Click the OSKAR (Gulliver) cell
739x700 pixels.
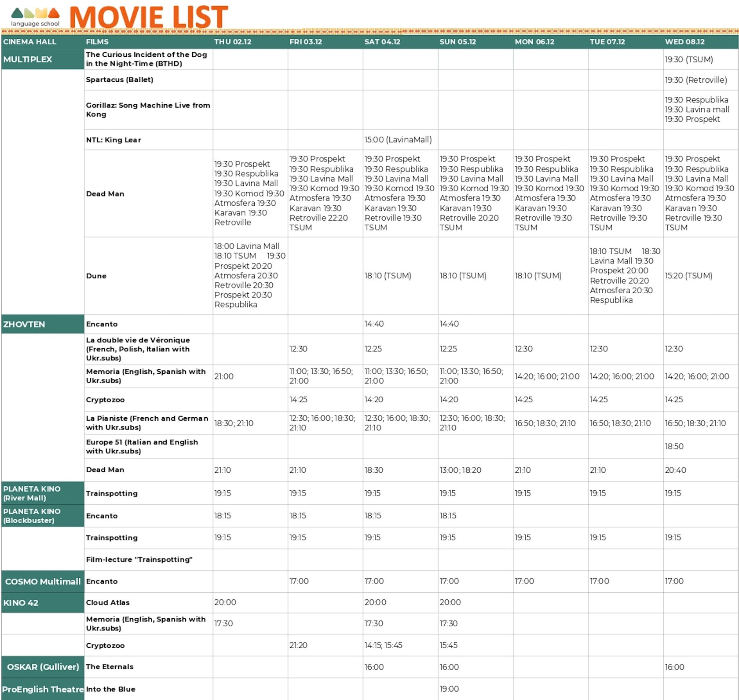click(43, 667)
